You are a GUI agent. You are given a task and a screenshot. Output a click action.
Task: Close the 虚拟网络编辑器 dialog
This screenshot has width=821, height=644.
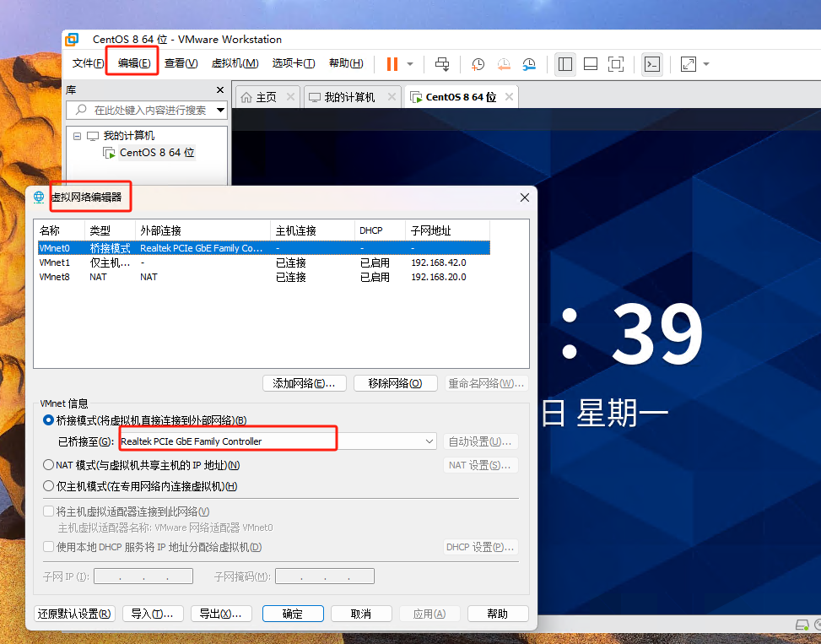coord(525,198)
